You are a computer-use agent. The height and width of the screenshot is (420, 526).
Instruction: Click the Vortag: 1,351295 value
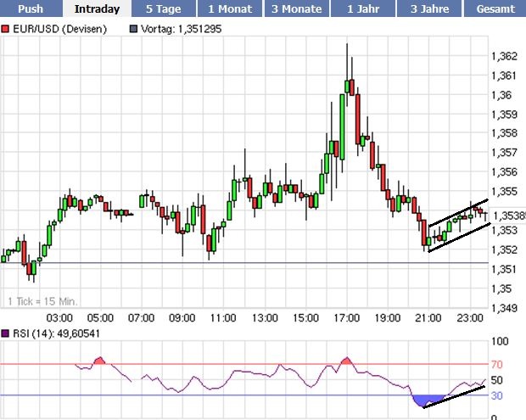(182, 29)
